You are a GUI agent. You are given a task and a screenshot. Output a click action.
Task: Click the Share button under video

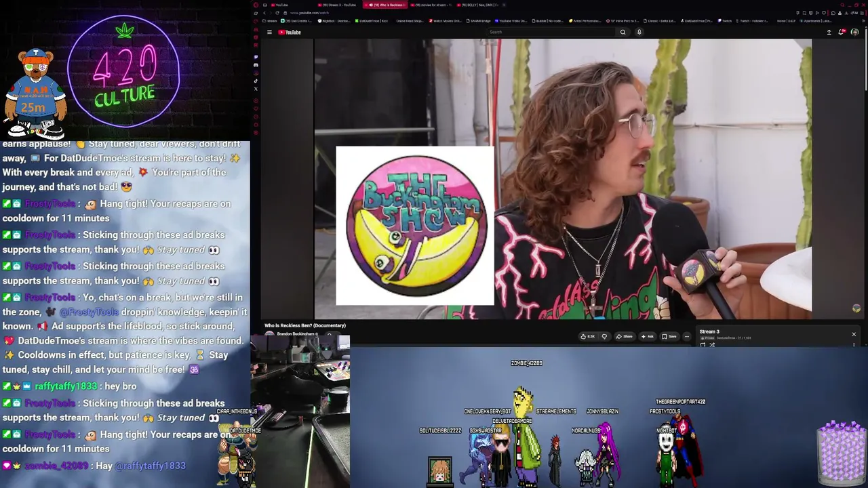[x=624, y=336]
